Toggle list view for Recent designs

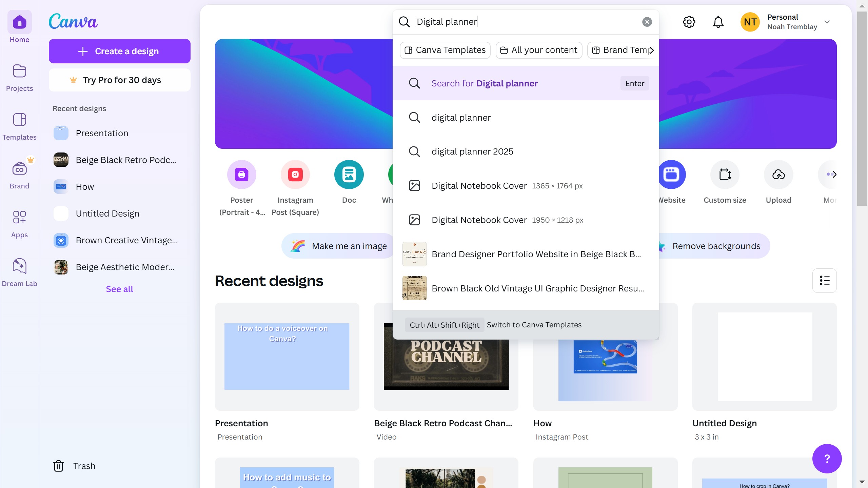(824, 281)
